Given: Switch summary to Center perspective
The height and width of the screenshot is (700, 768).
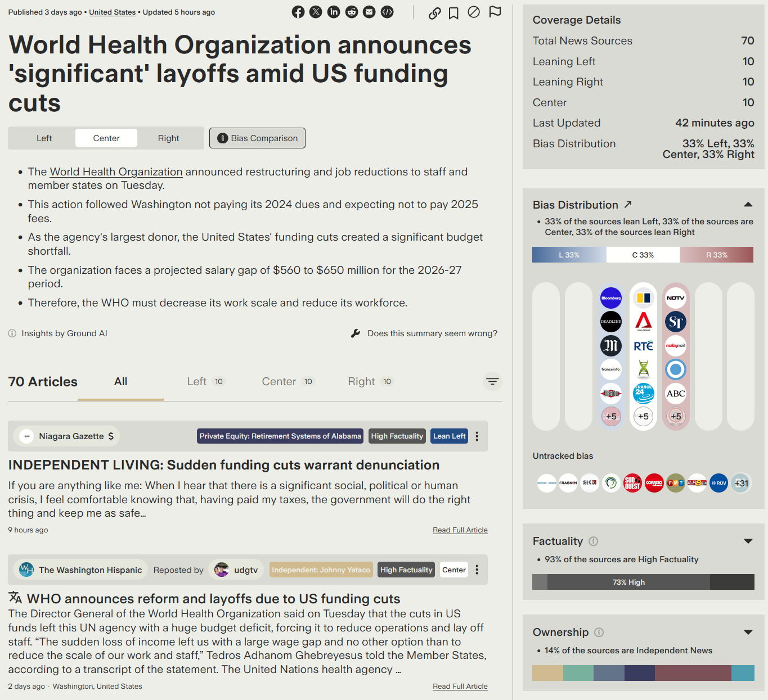Looking at the screenshot, I should click(106, 138).
